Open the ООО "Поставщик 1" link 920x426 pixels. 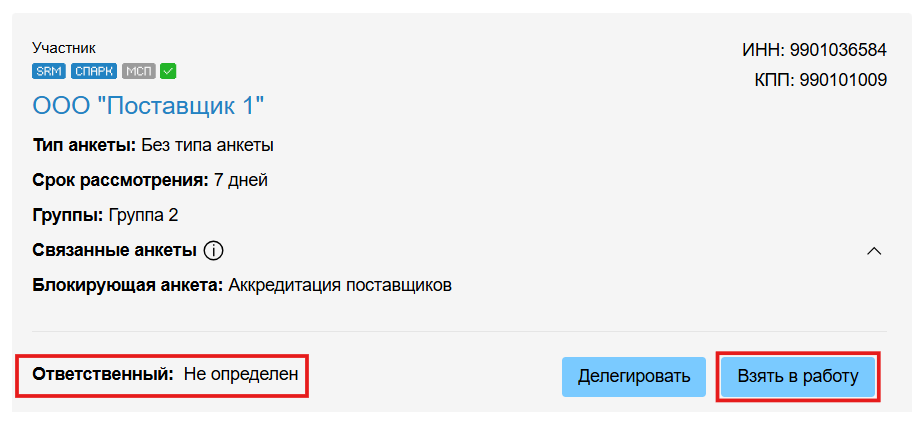click(x=148, y=106)
